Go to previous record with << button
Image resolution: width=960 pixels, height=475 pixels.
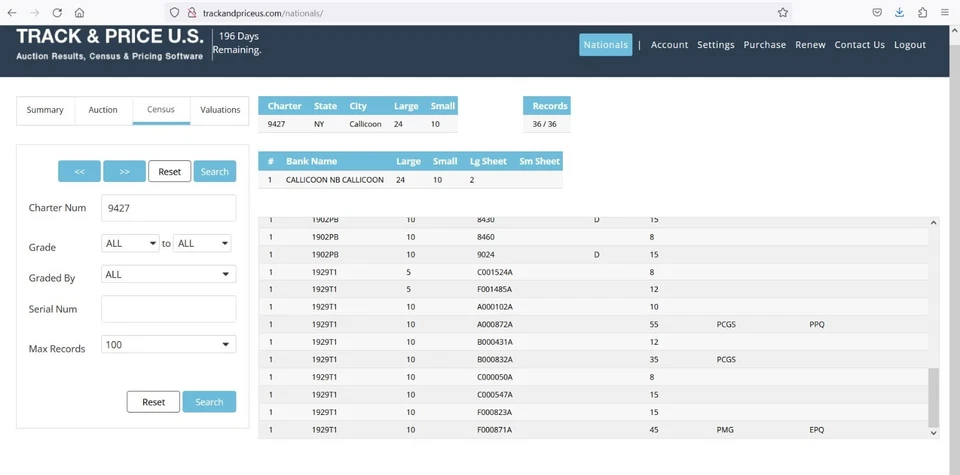pos(79,172)
